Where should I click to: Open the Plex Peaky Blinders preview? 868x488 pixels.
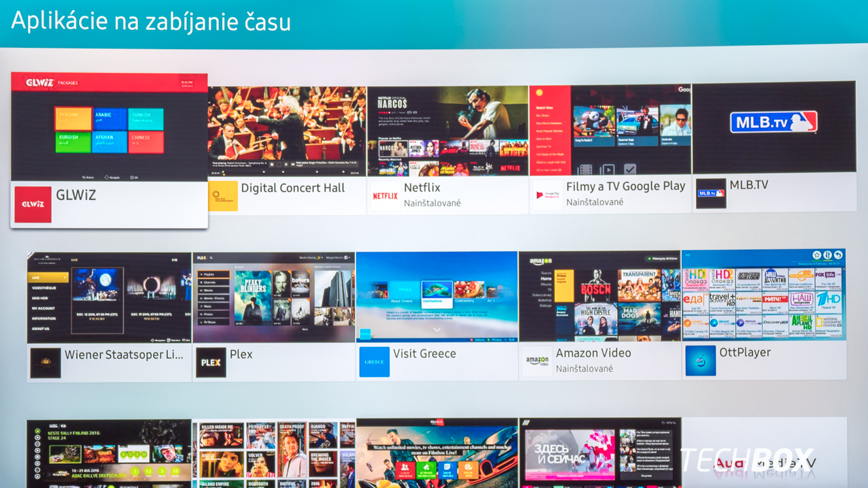point(274,297)
